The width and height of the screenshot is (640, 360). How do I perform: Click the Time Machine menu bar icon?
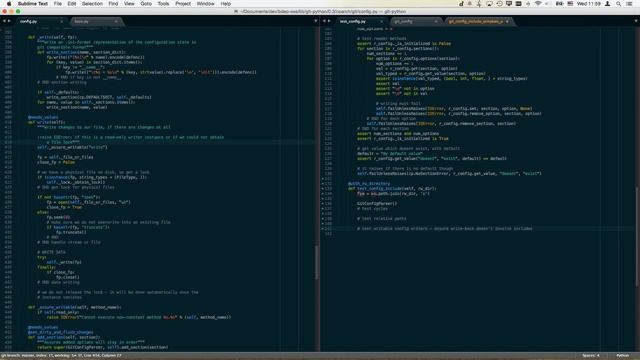point(499,4)
